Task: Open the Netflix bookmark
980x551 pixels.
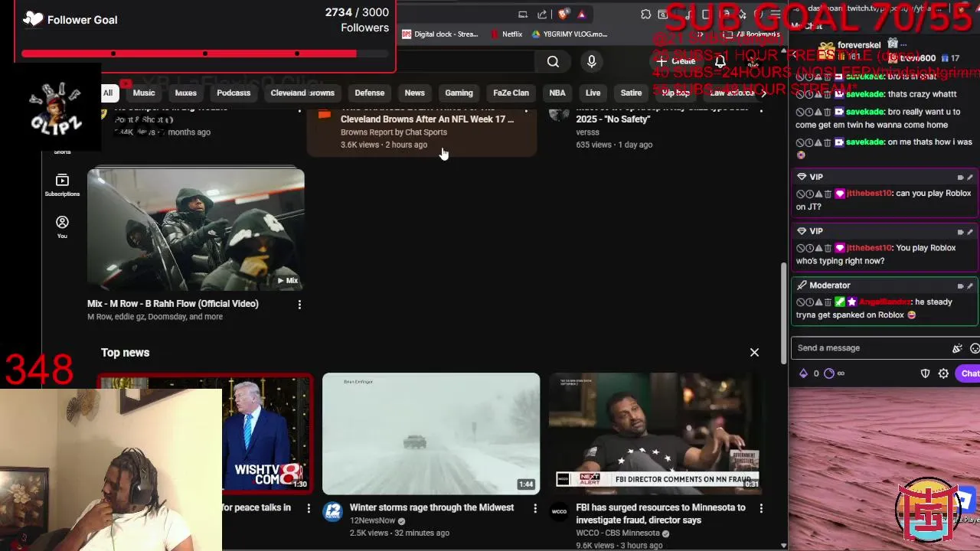Action: (x=506, y=34)
